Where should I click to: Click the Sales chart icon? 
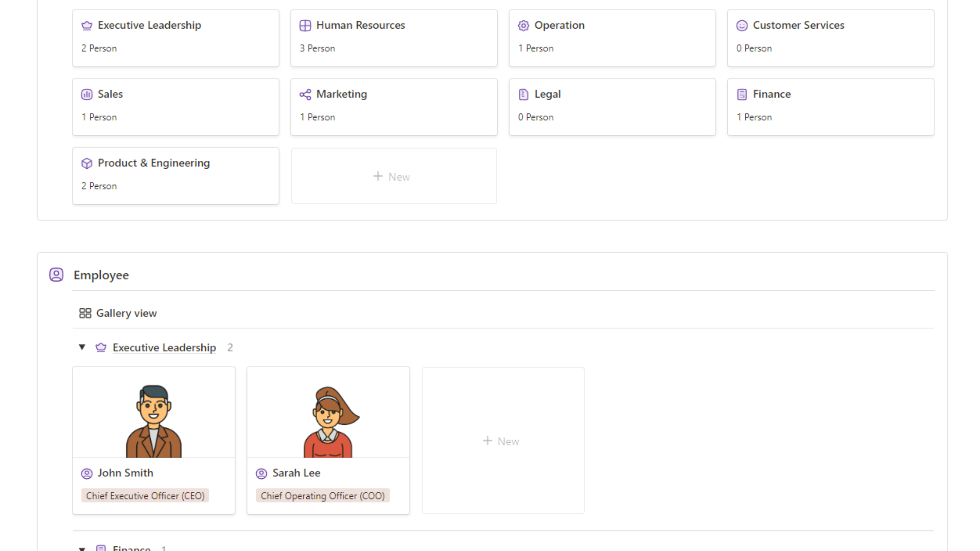pos(87,95)
